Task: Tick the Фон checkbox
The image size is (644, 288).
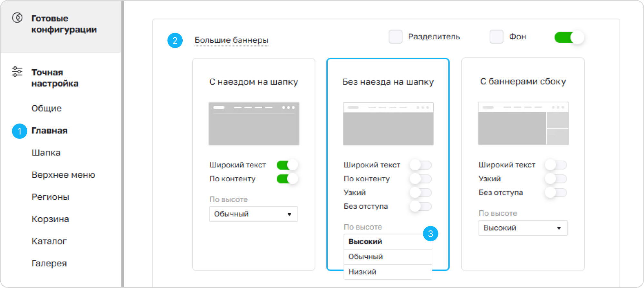Action: click(x=496, y=37)
